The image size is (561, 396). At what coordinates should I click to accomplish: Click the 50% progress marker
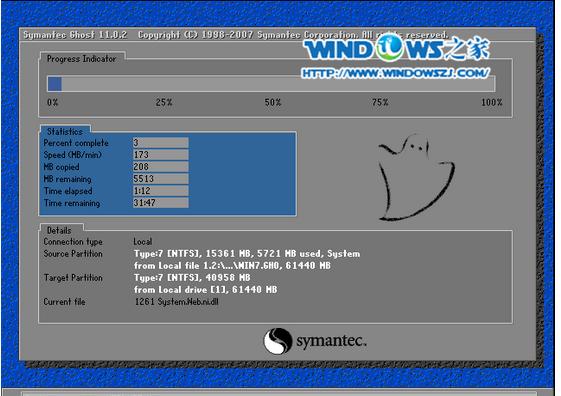273,102
